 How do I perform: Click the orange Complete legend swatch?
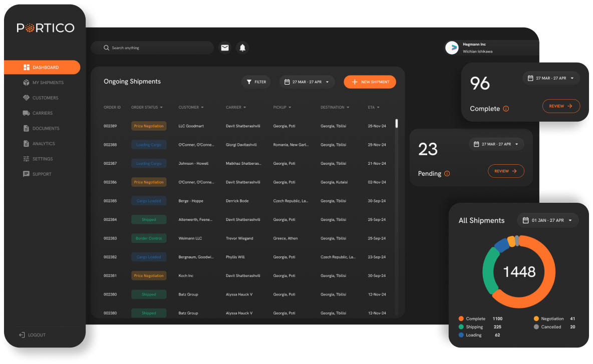(x=461, y=318)
